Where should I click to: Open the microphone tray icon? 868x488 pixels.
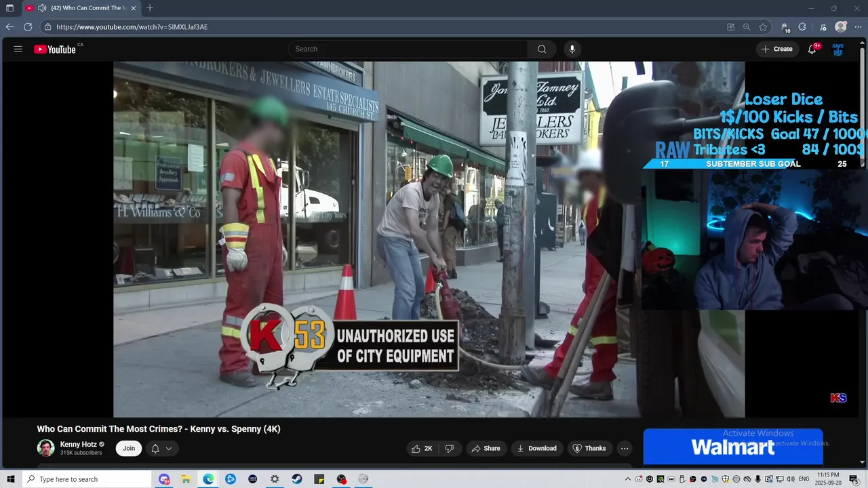pos(758,479)
